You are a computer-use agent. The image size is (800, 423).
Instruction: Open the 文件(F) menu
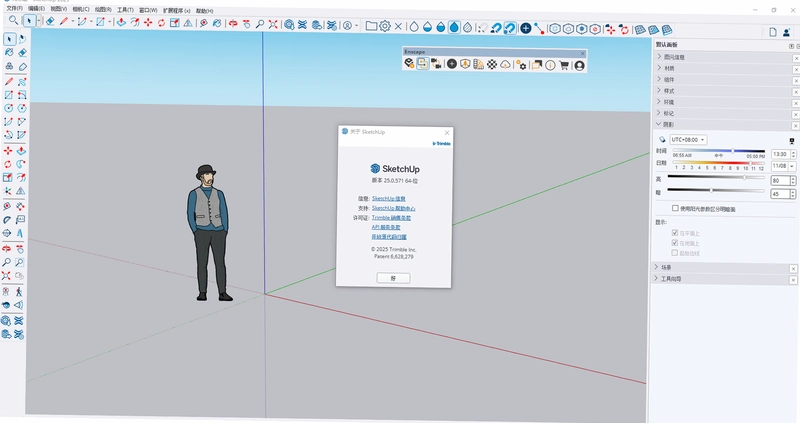[x=14, y=9]
